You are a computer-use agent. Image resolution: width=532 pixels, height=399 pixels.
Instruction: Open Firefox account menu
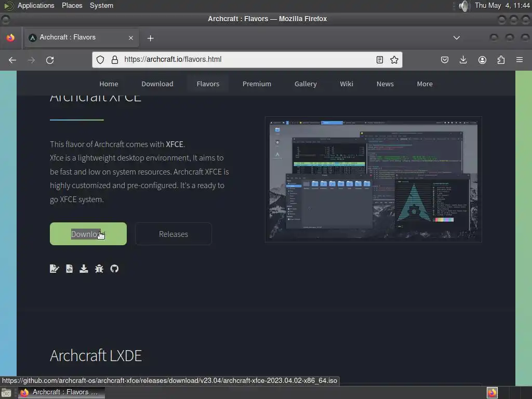pos(482,60)
